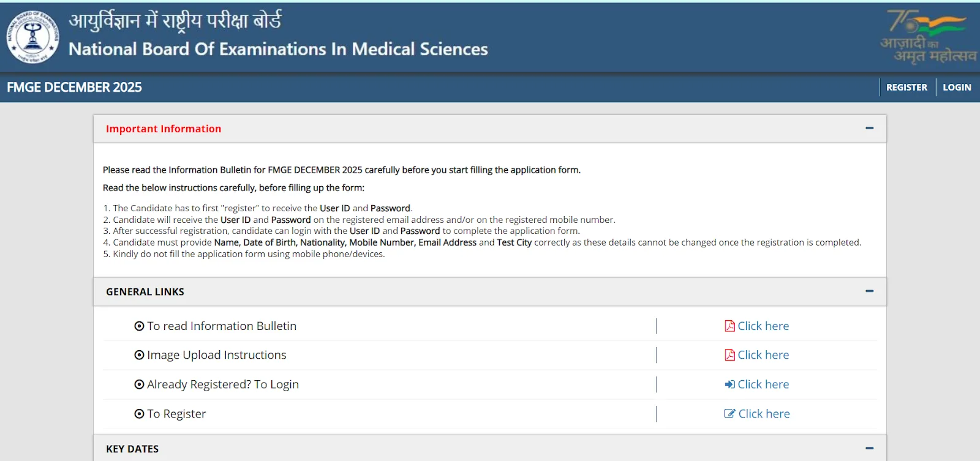The width and height of the screenshot is (980, 461).
Task: Click 'To Register' row text
Action: 176,414
